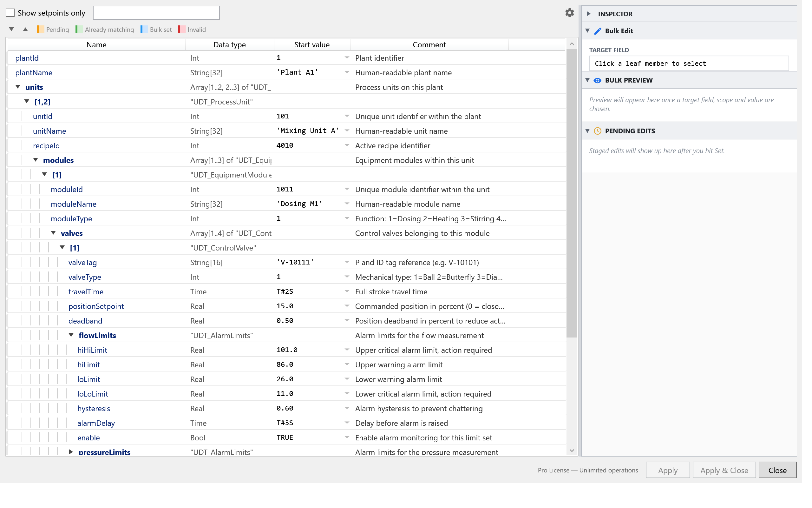The height and width of the screenshot is (508, 812).
Task: Click the Bulk set legend swatch
Action: 144,29
